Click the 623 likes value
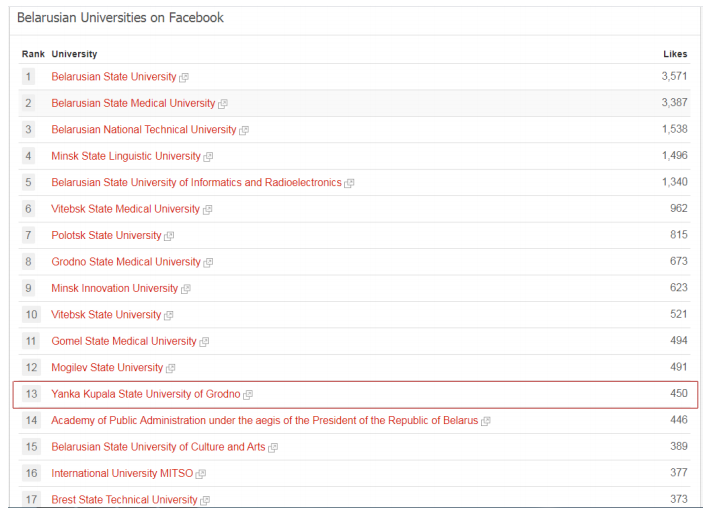This screenshot has width=710, height=516. coord(679,287)
